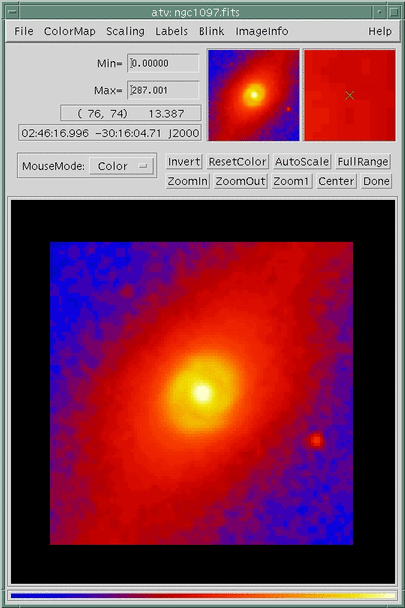
Task: Open the ImageInfo menu
Action: [x=262, y=31]
